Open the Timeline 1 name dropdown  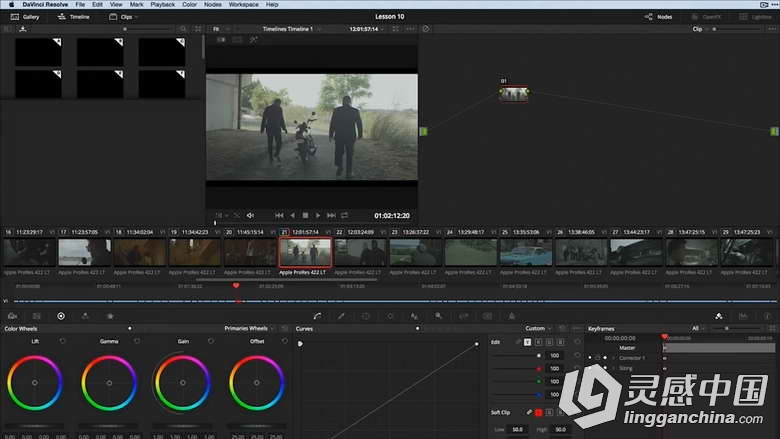pyautogui.click(x=292, y=29)
